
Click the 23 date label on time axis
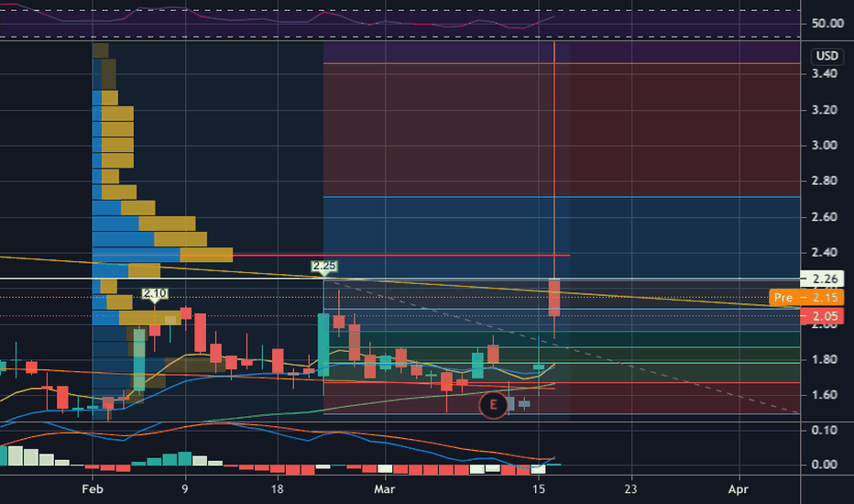click(x=630, y=488)
